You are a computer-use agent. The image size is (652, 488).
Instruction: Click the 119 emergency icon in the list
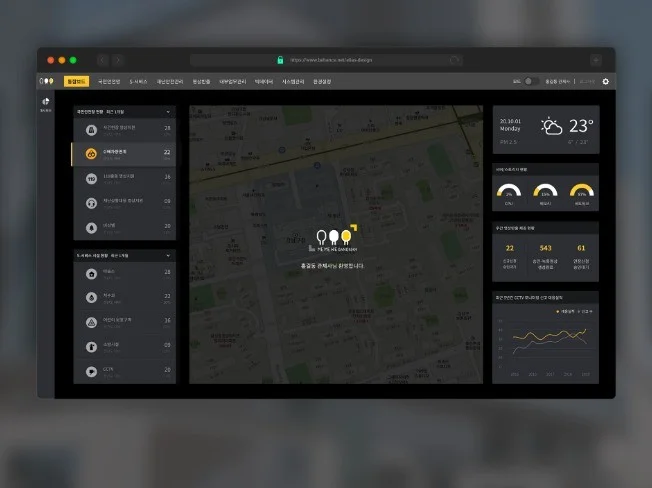click(x=91, y=178)
